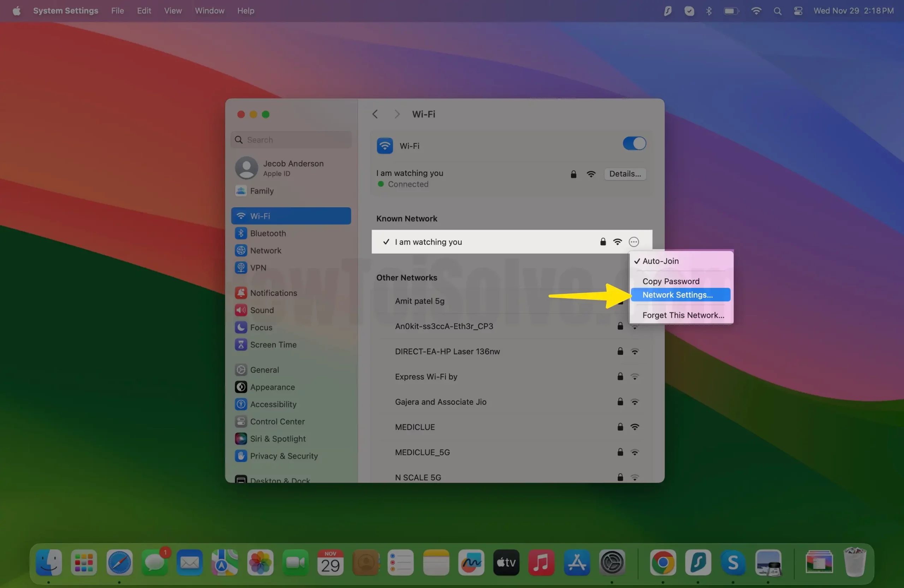Open Siri & Spotlight settings

point(277,439)
